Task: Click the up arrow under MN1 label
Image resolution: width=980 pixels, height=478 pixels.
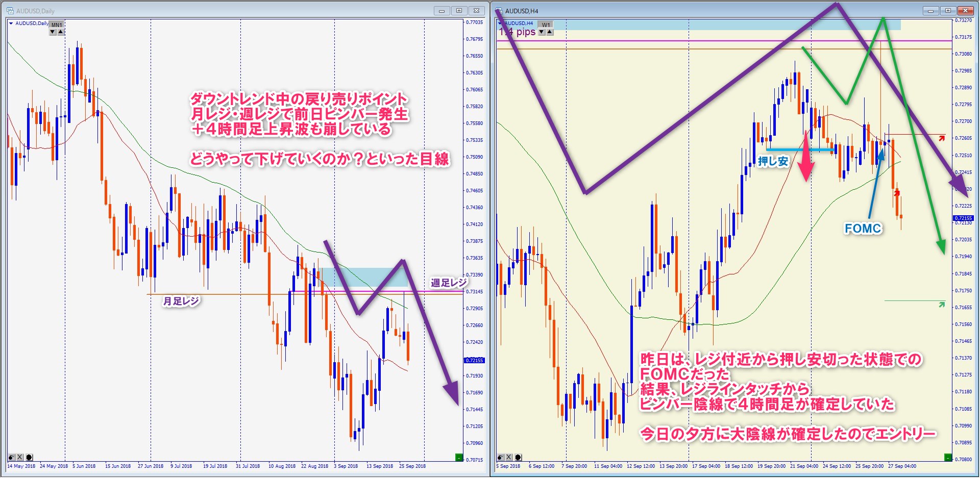Action: point(61,32)
